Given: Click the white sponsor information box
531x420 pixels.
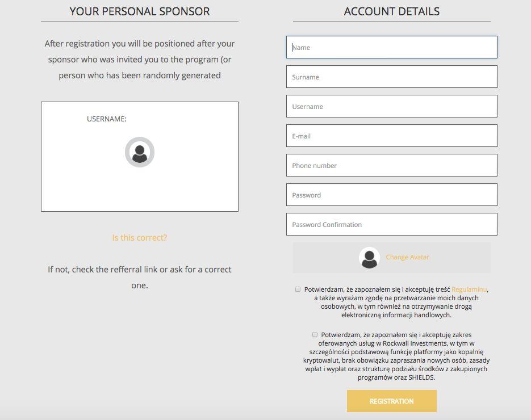Looking at the screenshot, I should pos(140,157).
